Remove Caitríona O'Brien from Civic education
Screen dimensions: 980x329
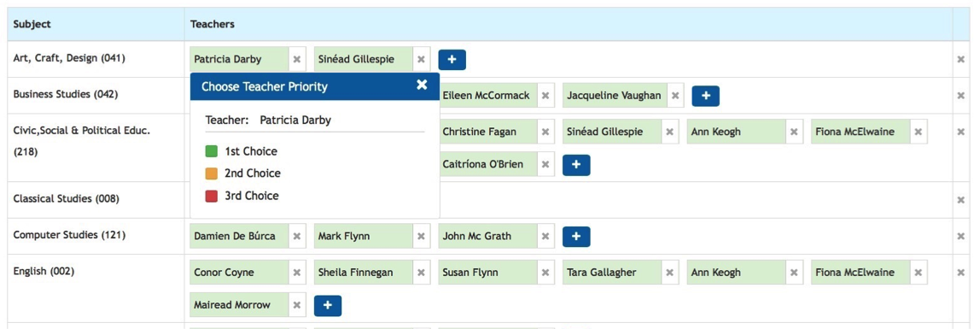545,164
